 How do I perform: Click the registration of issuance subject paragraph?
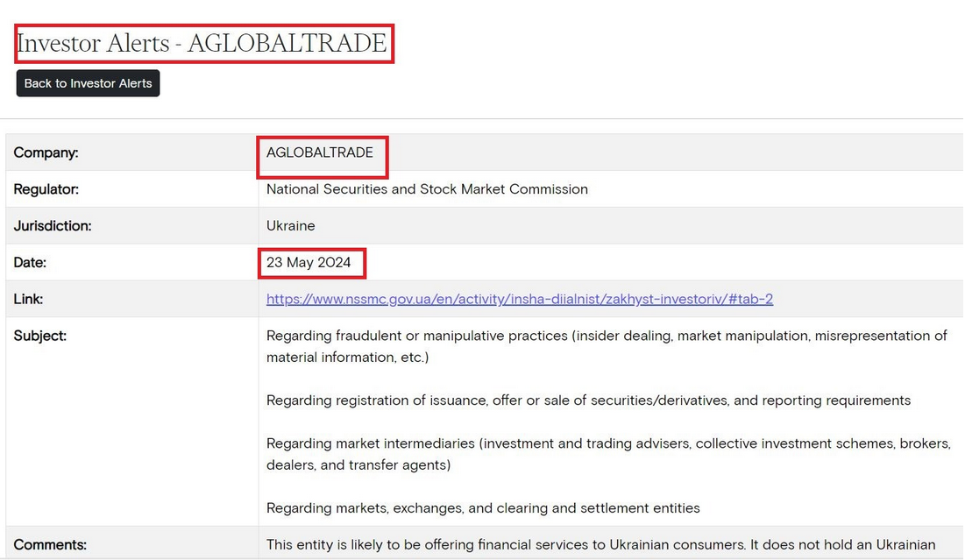[588, 401]
